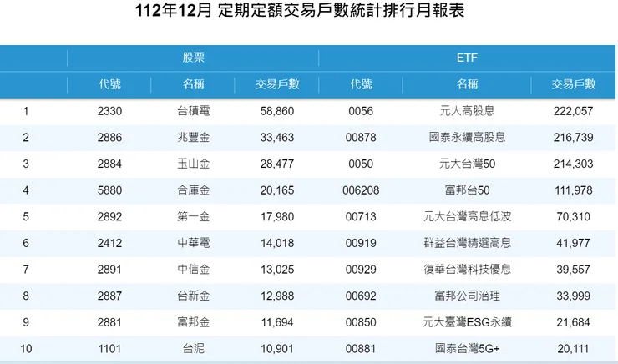Screen dimensions: 618x364
Task: Click ETF code 00881
Action: 361,349
